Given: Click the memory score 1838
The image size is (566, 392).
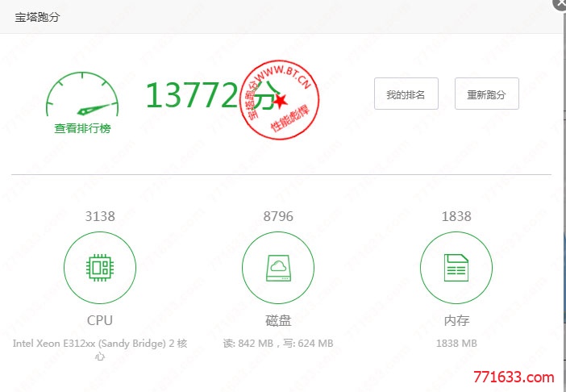Looking at the screenshot, I should coord(456,216).
